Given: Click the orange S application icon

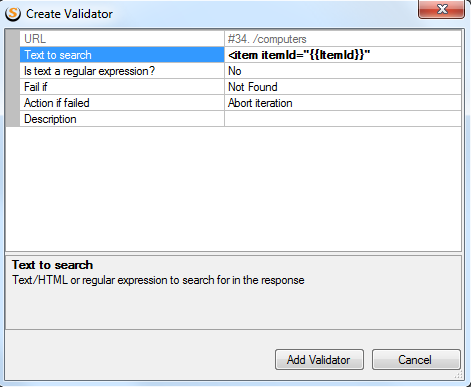Looking at the screenshot, I should [x=13, y=14].
